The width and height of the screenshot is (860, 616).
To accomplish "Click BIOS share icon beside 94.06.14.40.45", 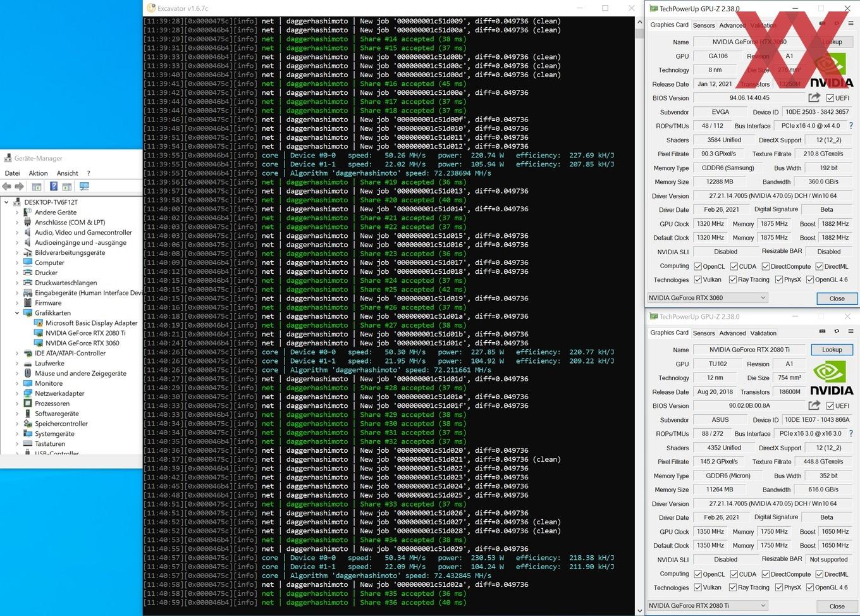I will coord(814,97).
